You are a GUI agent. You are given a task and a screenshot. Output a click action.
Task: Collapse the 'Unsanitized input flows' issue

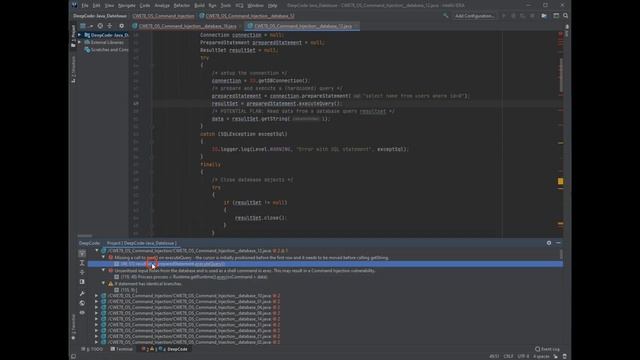pos(103,270)
